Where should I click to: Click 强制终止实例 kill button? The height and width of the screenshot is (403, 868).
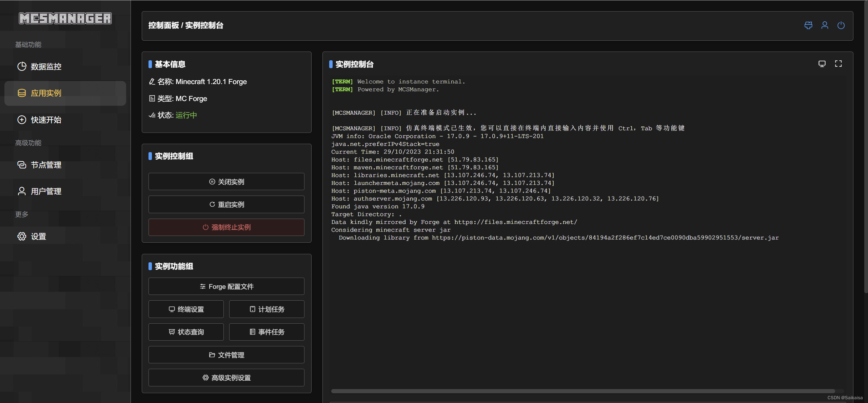(226, 227)
